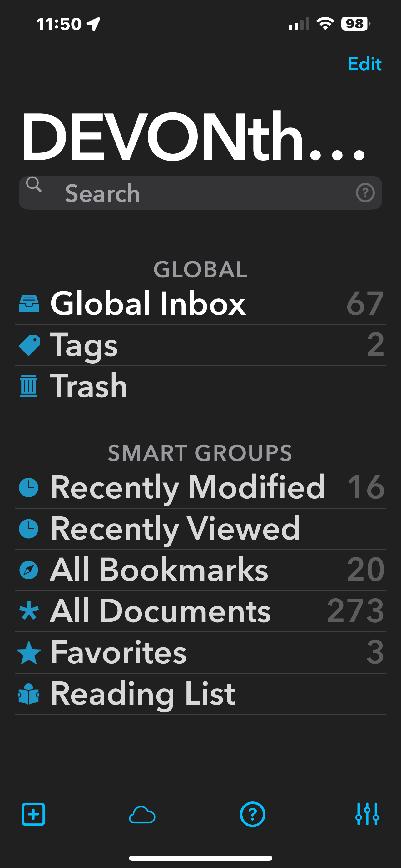Tap the Favorites star icon
The width and height of the screenshot is (401, 868).
(29, 653)
